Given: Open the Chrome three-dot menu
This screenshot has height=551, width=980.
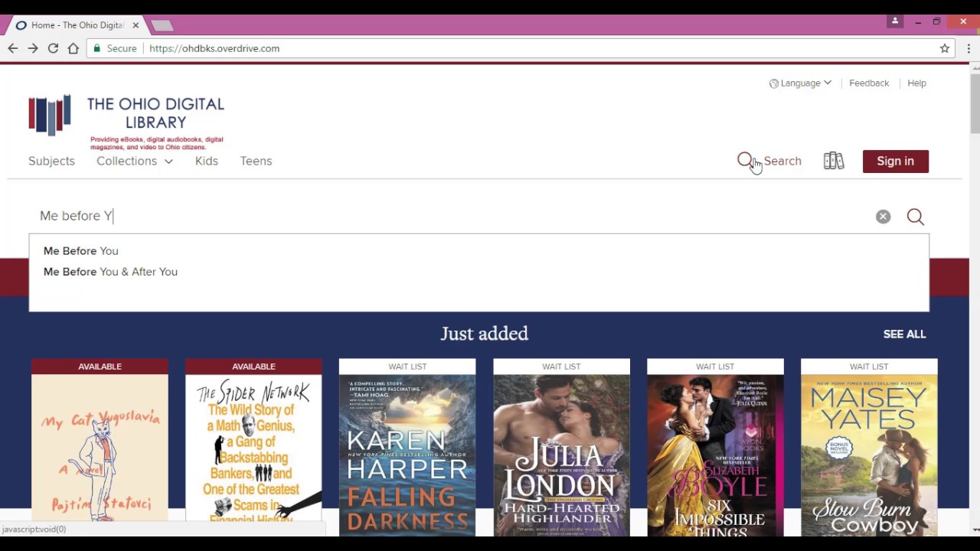Looking at the screenshot, I should [x=969, y=48].
